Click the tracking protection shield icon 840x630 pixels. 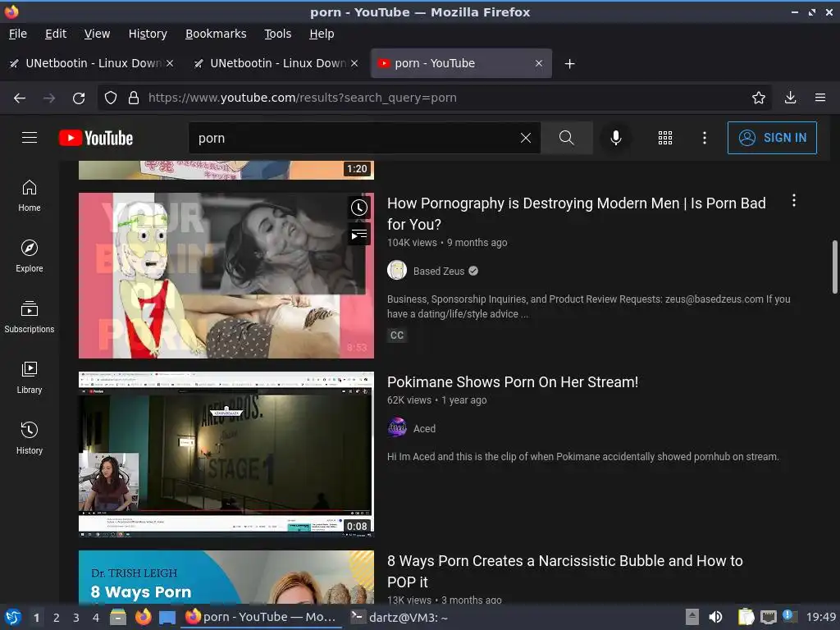click(x=111, y=98)
